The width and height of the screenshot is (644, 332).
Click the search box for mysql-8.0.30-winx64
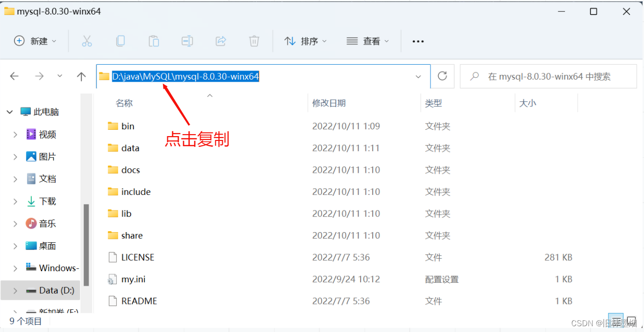549,76
